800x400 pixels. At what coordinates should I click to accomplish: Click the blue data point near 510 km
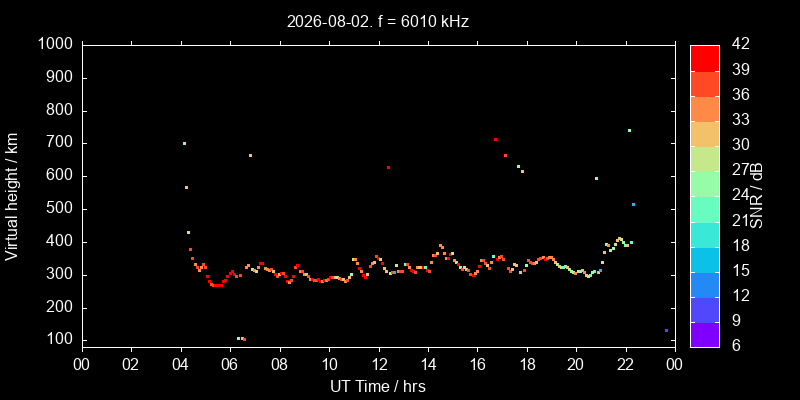click(633, 205)
